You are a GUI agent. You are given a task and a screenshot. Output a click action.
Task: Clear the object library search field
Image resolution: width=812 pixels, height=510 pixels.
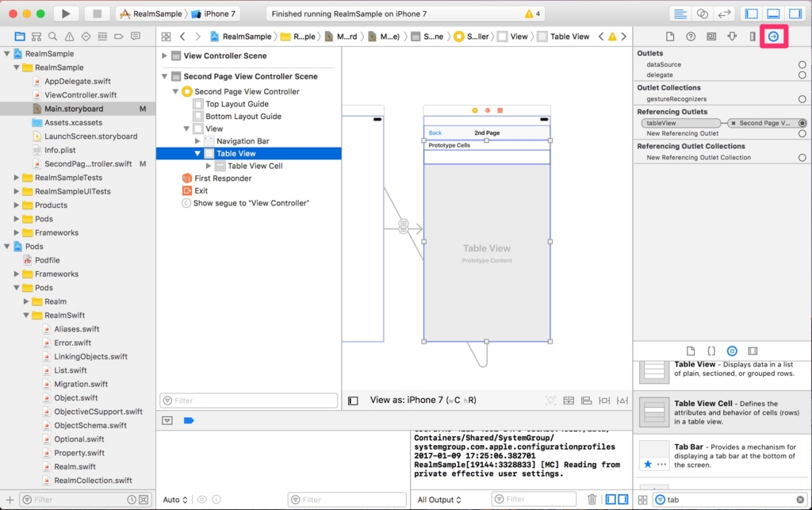click(x=800, y=500)
